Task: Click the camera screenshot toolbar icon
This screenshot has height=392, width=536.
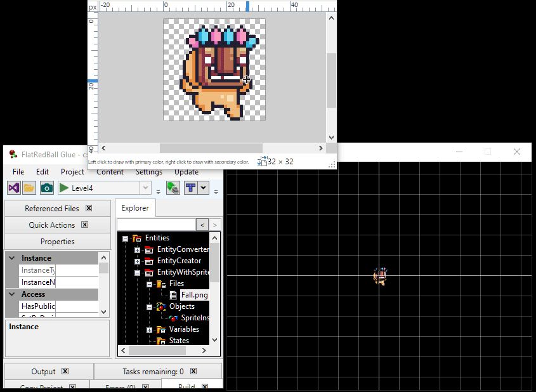Action: pos(46,188)
